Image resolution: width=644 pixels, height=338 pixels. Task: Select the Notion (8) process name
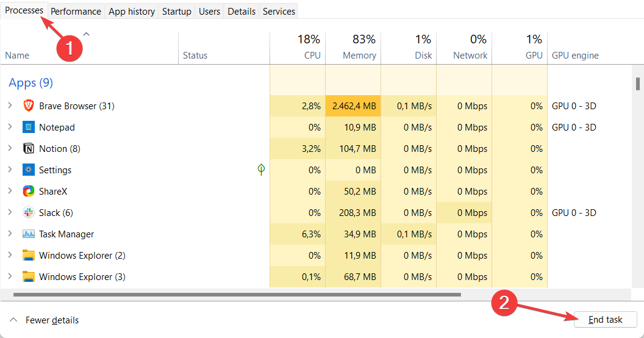(60, 149)
